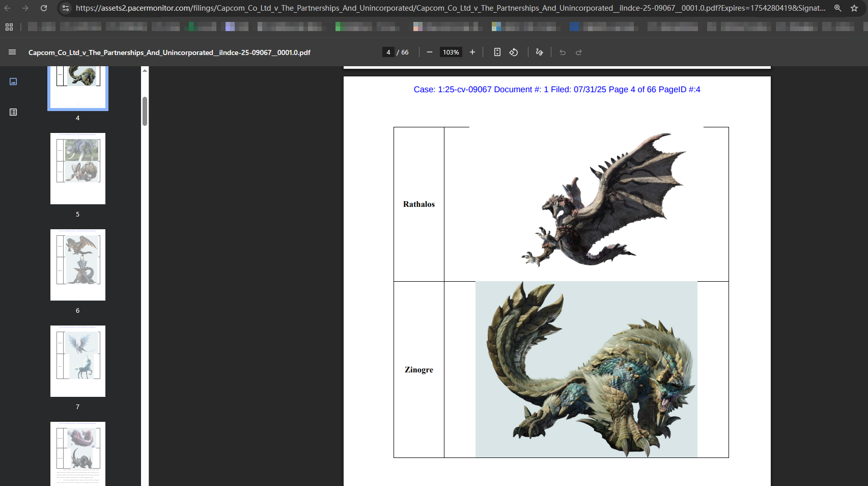868x486 pixels.
Task: Rotate the document counterclockwise
Action: tap(514, 52)
